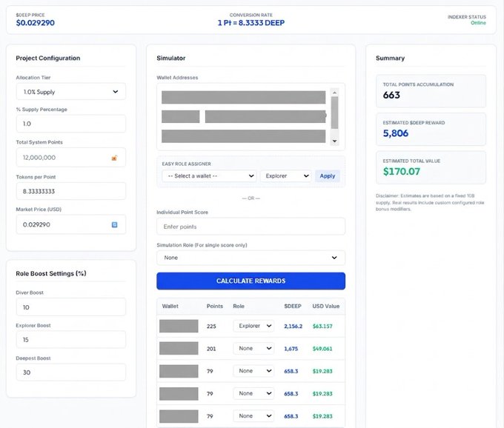Click the $0.029290 DEEP price value
Screen dimensions: 504x428
(x=36, y=23)
